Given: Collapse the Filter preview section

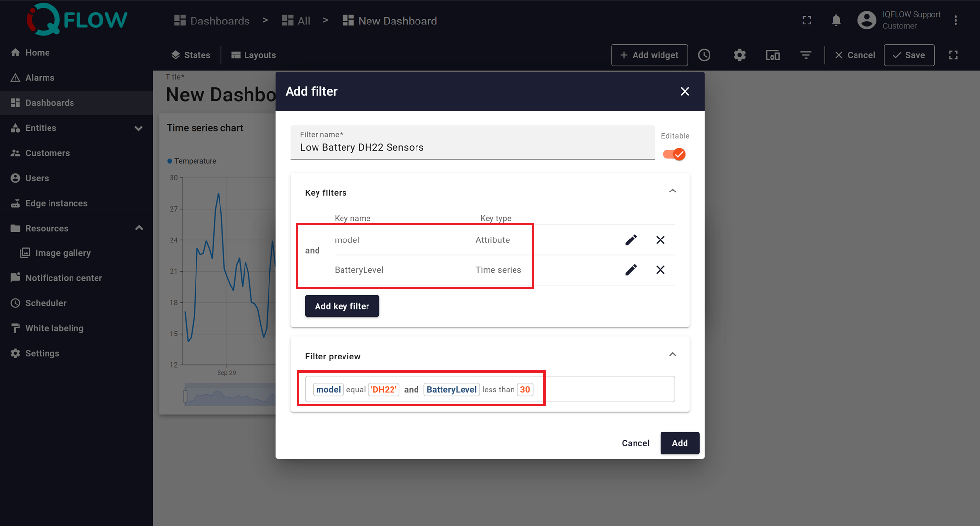Looking at the screenshot, I should [672, 355].
